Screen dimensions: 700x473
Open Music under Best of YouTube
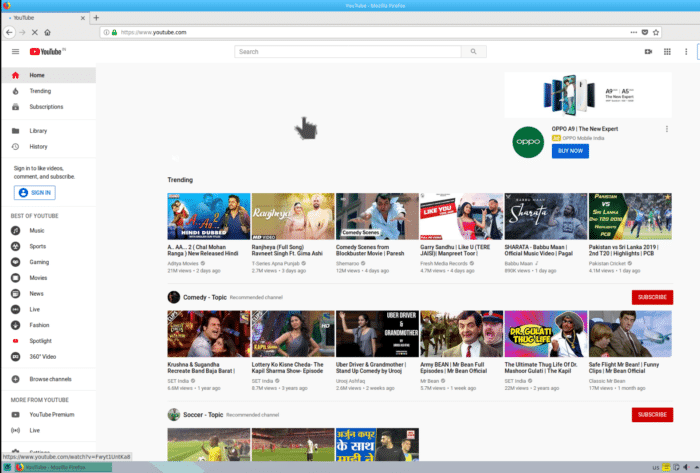(48, 231)
